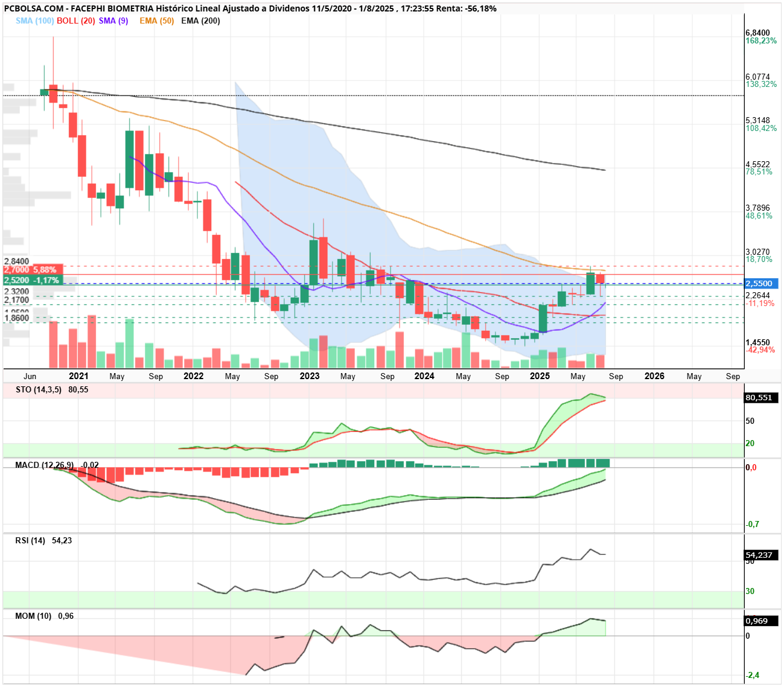Click the -0,7 MACD axis value
784x687 pixels.
coord(753,525)
